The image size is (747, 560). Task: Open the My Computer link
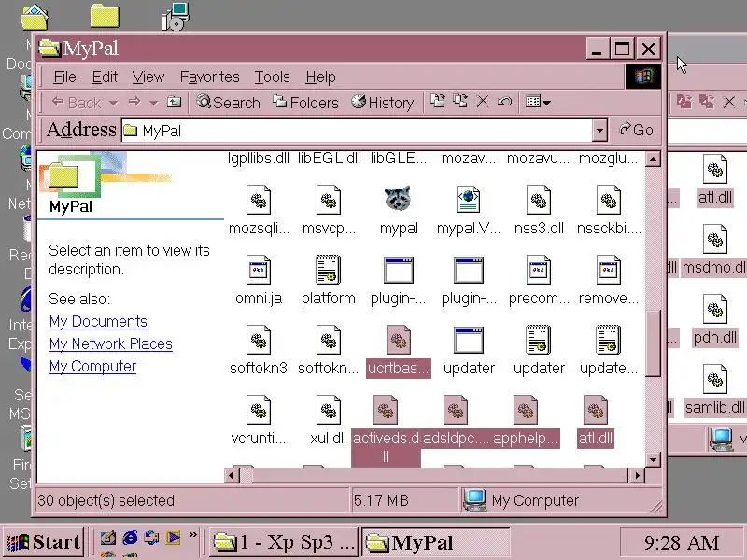click(92, 366)
